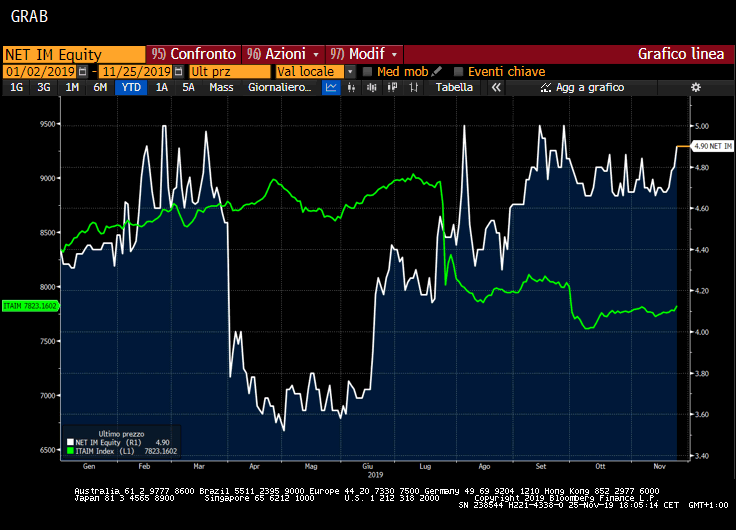Image resolution: width=736 pixels, height=530 pixels.
Task: Open the Val locale currency dropdown arrow
Action: pos(350,72)
